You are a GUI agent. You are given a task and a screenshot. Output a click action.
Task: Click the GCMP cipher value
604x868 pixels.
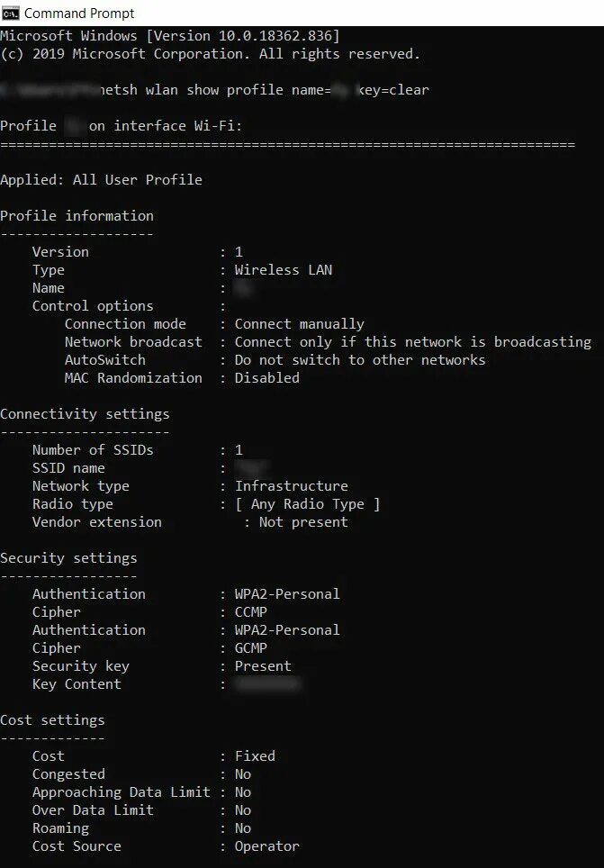(x=251, y=648)
